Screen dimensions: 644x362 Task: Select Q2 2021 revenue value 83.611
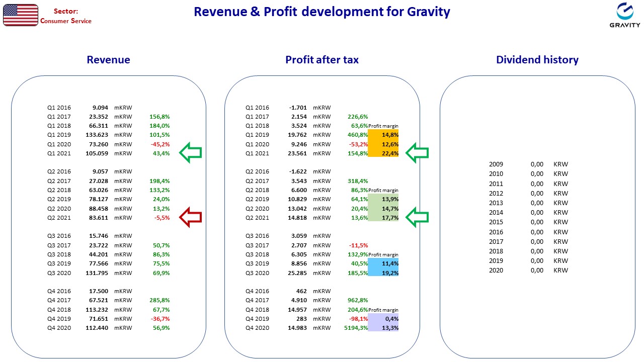click(99, 218)
